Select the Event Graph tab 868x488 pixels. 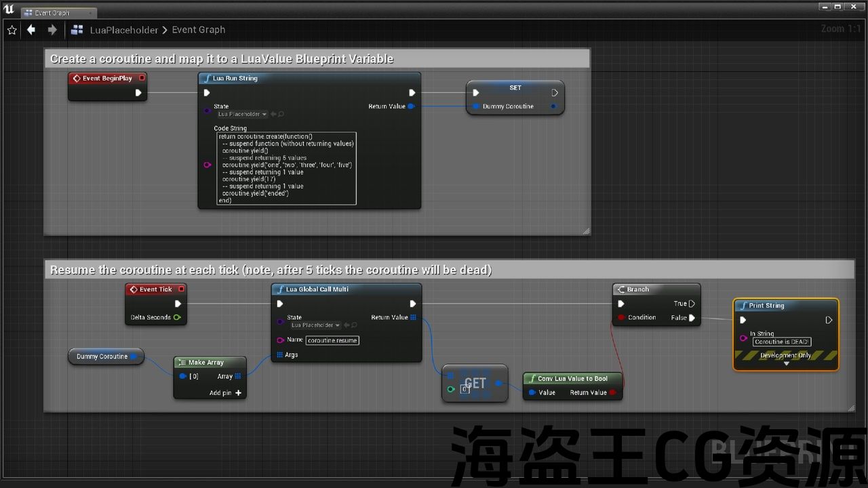tap(58, 13)
